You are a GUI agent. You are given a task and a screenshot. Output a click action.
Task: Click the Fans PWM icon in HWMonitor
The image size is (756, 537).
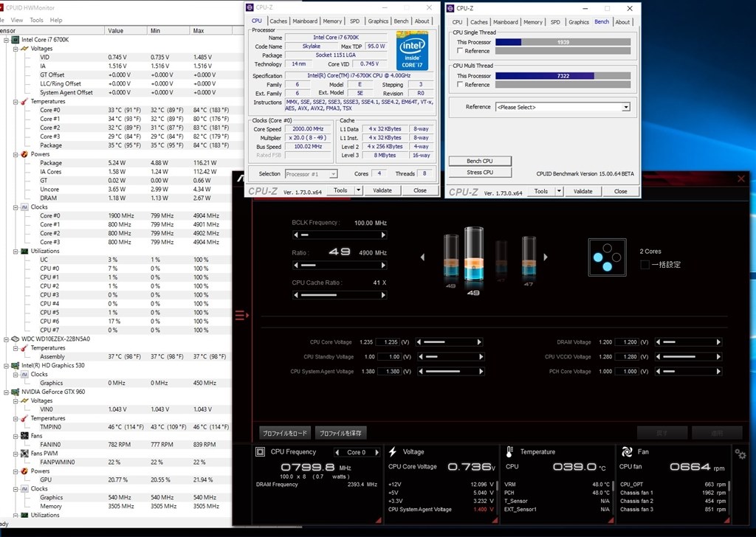(24, 454)
